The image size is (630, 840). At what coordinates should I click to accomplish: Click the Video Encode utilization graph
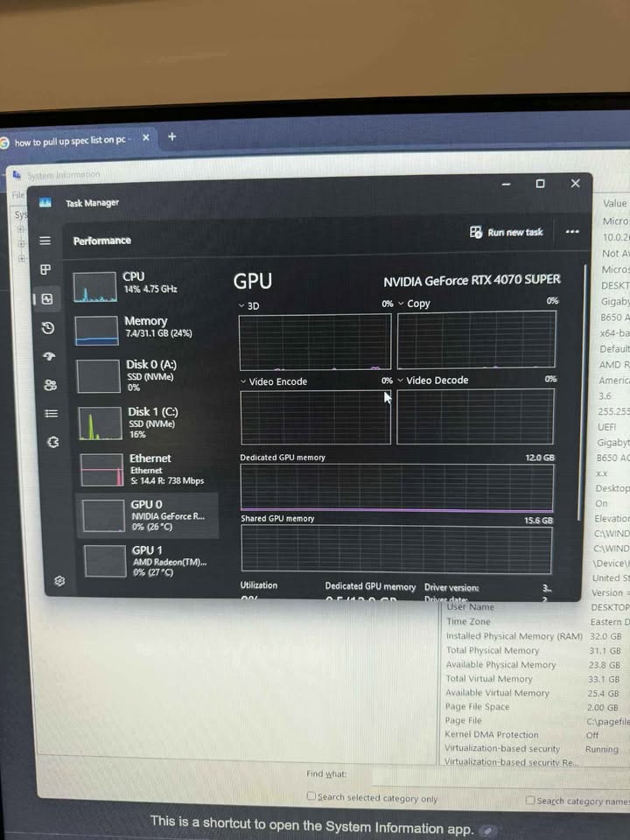316,417
